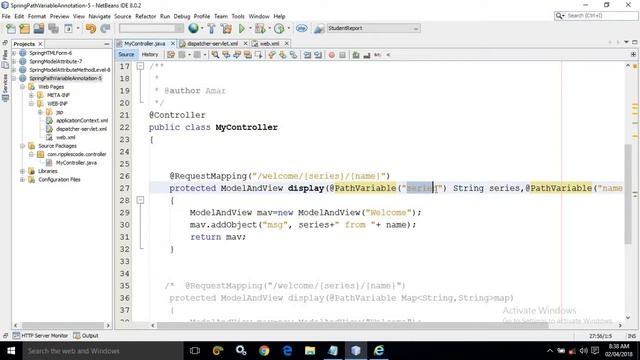Click the Find Selection magnifier icon
This screenshot has width=640, height=360.
[x=215, y=55]
